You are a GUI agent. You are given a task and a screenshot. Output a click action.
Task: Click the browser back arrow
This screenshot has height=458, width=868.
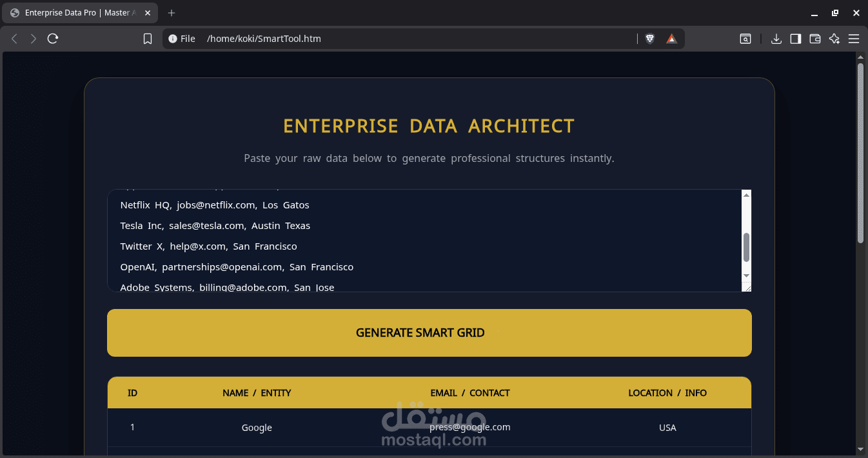coord(14,39)
